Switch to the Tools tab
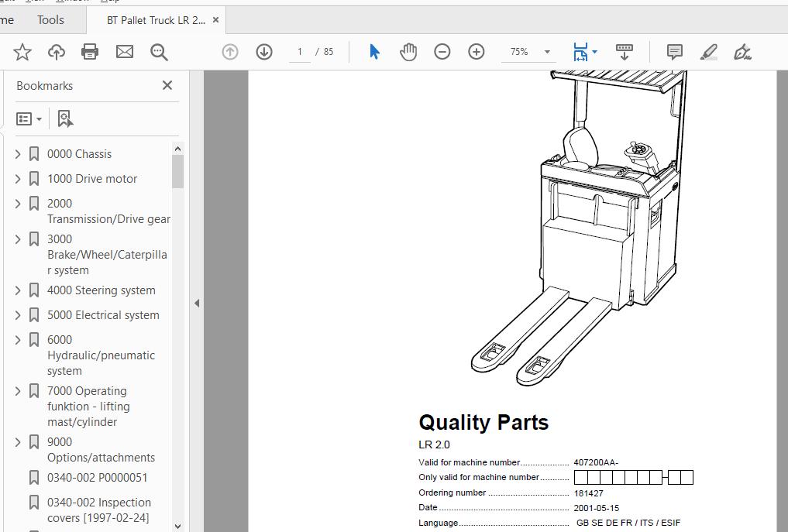The width and height of the screenshot is (788, 532). tap(50, 20)
